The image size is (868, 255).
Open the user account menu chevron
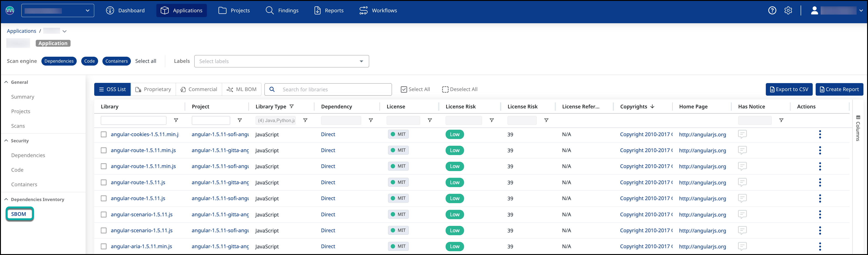coord(861,10)
